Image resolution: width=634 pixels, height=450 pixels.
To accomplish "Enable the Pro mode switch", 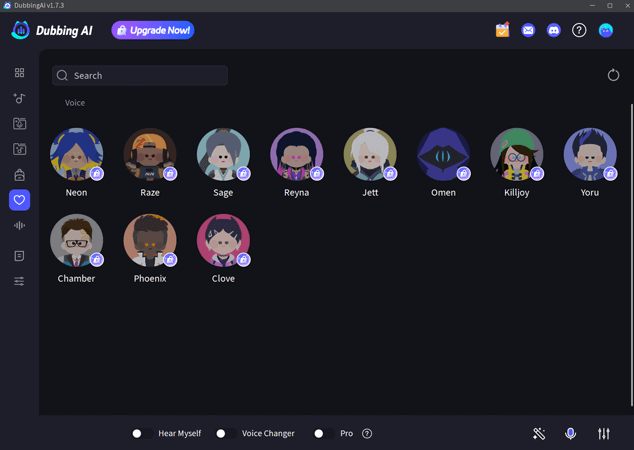I will click(324, 434).
